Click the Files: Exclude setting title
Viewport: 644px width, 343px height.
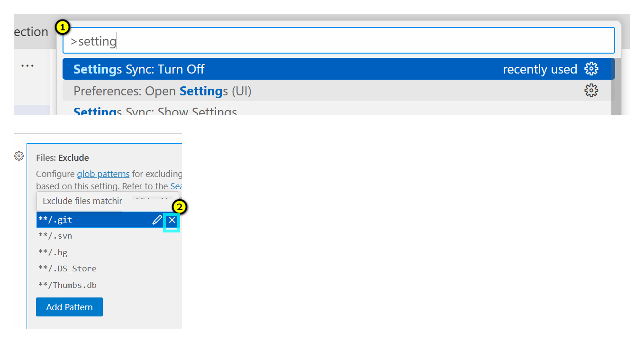pyautogui.click(x=63, y=158)
